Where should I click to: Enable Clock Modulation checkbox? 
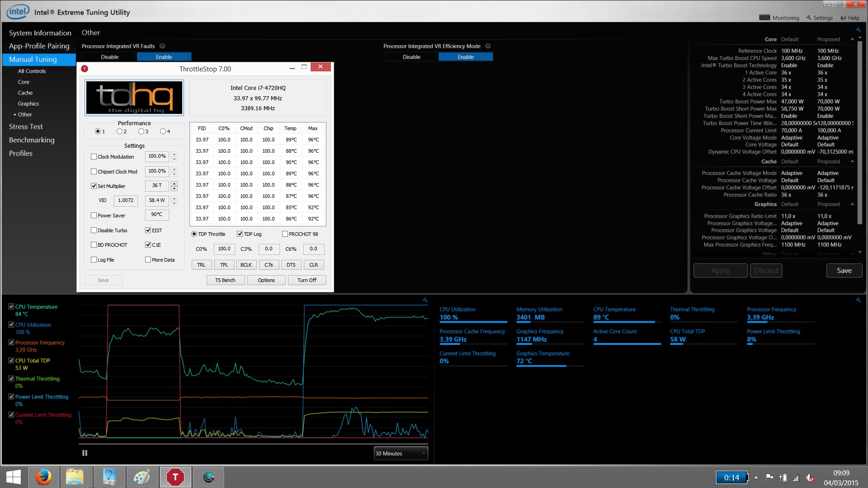(x=94, y=157)
